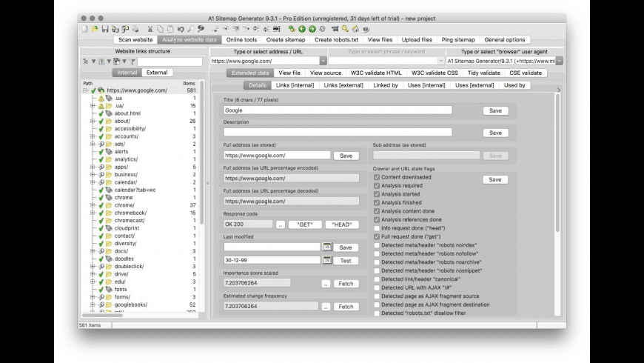Open the Create robots.txt tab
This screenshot has height=363, width=644.
[x=336, y=40]
